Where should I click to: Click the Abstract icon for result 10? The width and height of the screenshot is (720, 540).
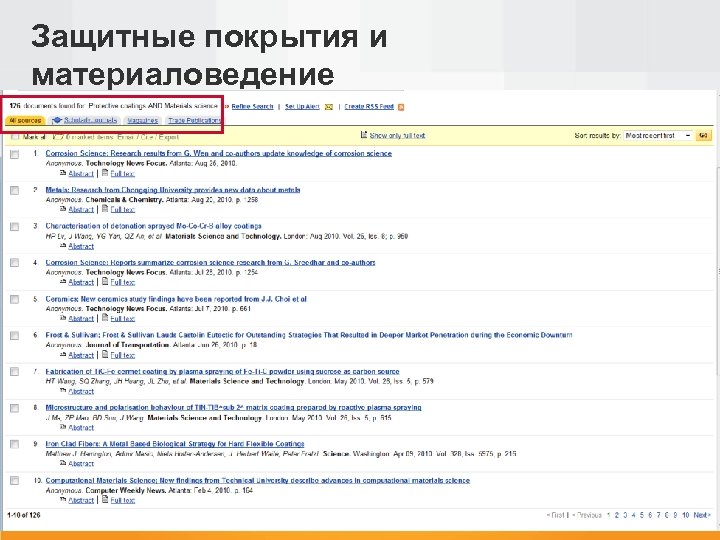pos(63,500)
